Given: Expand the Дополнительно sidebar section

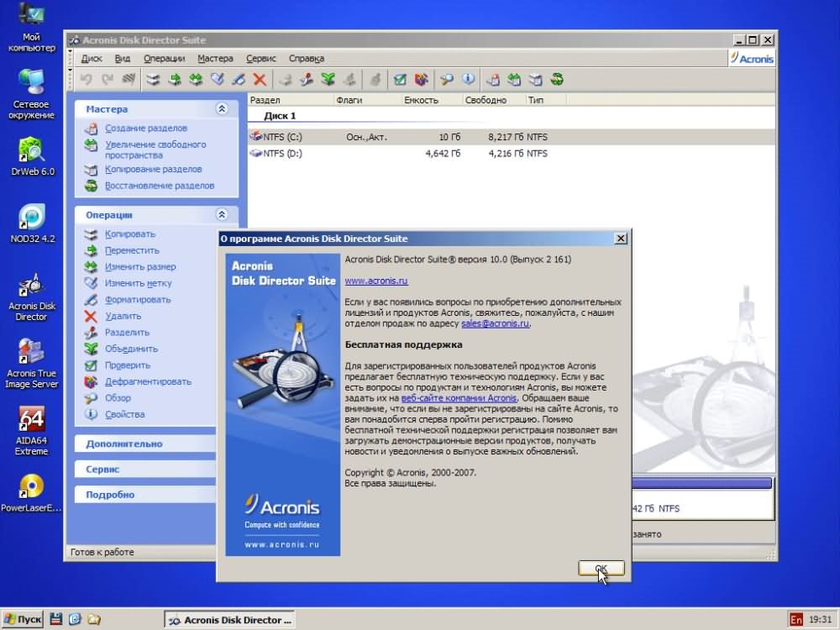Looking at the screenshot, I should click(x=124, y=444).
